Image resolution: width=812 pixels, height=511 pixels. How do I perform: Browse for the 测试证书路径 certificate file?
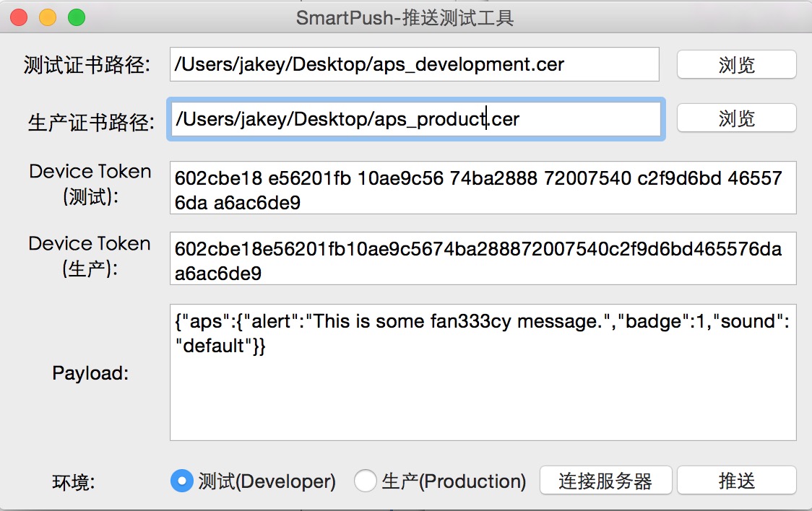pos(736,65)
